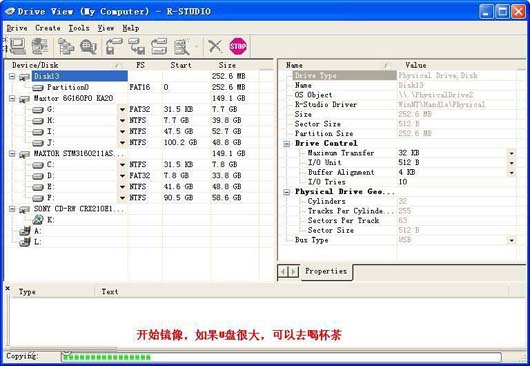Click the Partition0 volume icon
This screenshot has height=366, width=530.
[x=38, y=88]
